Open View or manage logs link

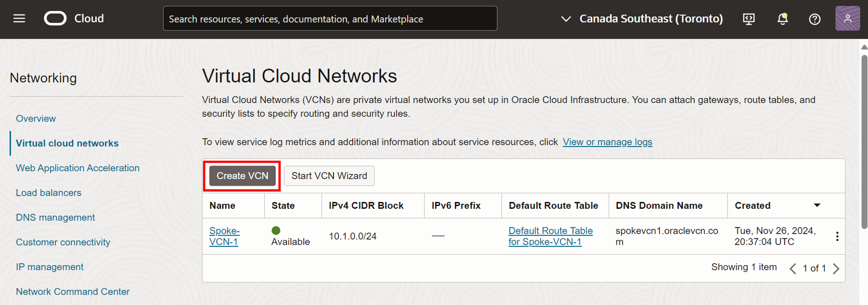[x=607, y=142]
